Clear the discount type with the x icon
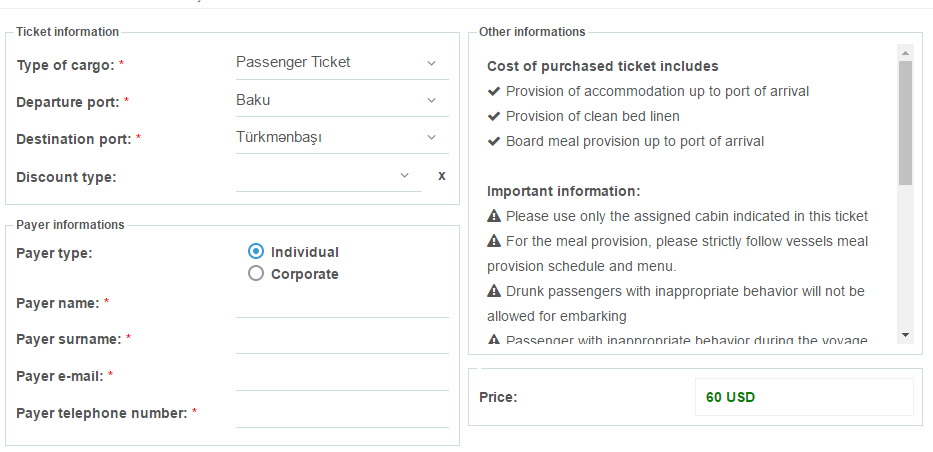933x452 pixels. [x=442, y=176]
